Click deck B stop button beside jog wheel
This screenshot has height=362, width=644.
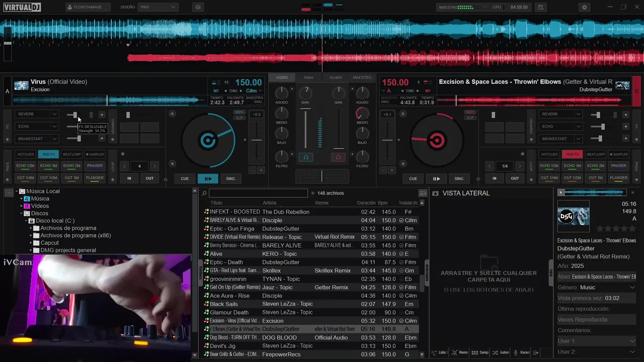[x=402, y=163]
